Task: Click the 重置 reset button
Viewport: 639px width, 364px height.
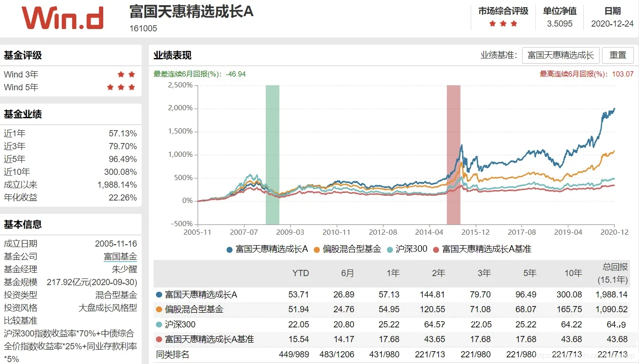Action: [618, 55]
